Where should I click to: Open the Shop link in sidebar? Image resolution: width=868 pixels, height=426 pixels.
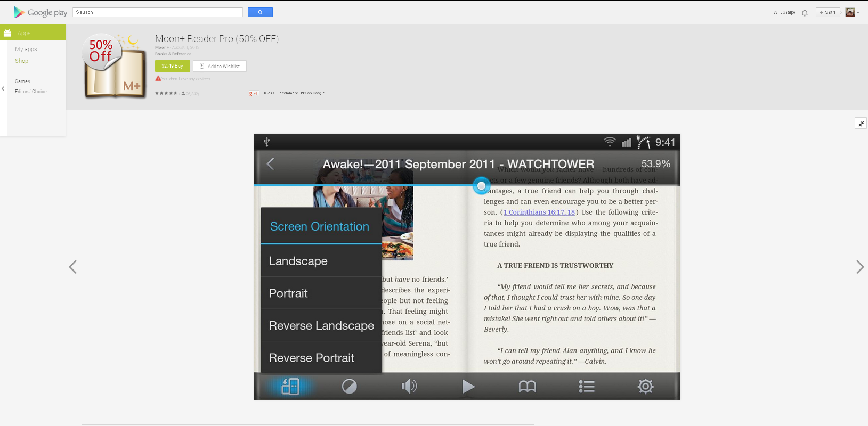click(22, 61)
